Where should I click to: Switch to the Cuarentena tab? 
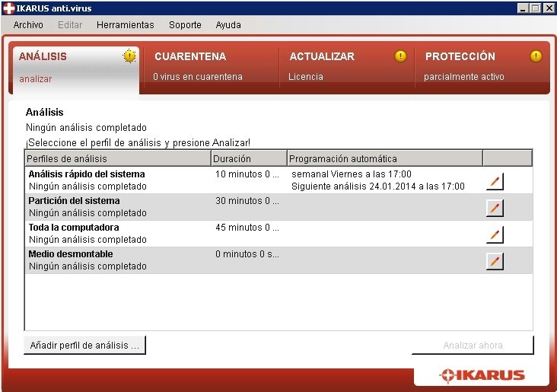[x=211, y=66]
